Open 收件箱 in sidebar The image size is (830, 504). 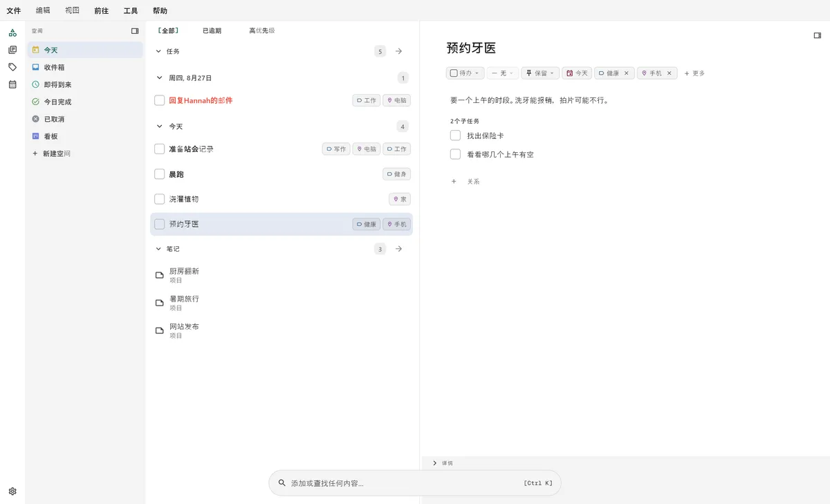click(85, 67)
